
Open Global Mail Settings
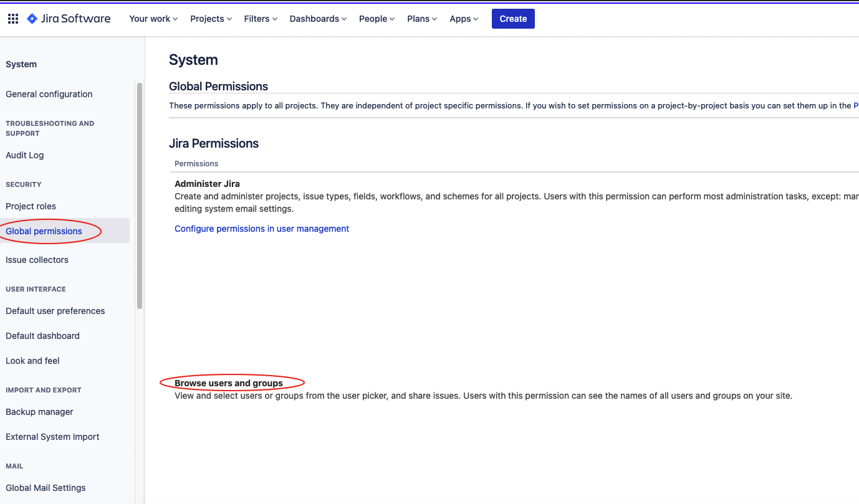point(46,488)
